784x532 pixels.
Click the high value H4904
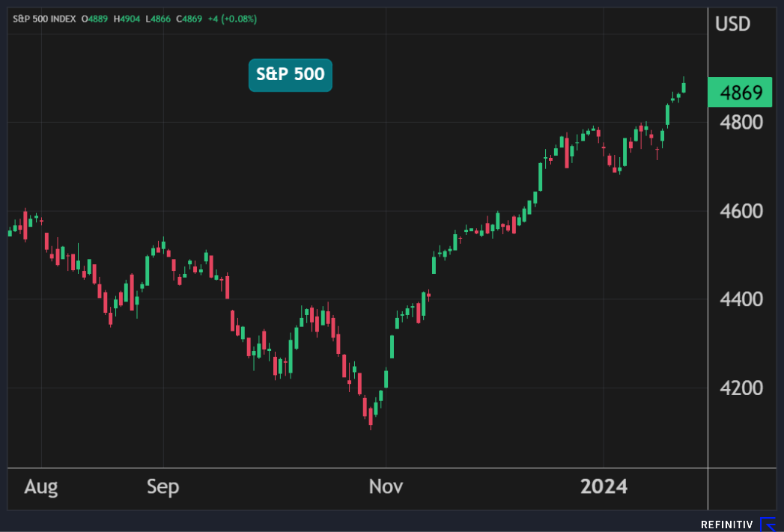130,19
